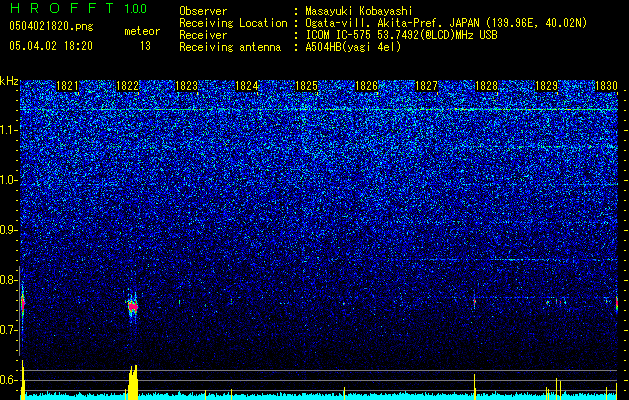Click the 0.9 kHz axis label

8,230
